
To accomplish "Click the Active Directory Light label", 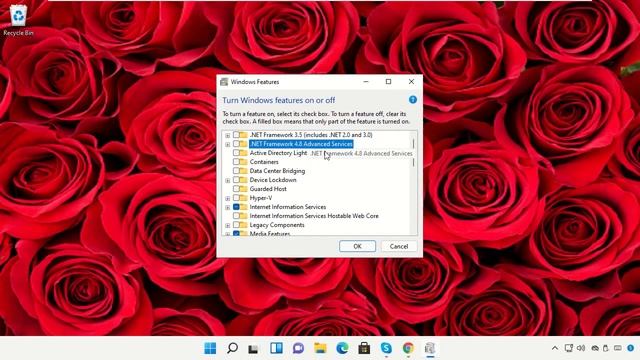I will point(278,153).
